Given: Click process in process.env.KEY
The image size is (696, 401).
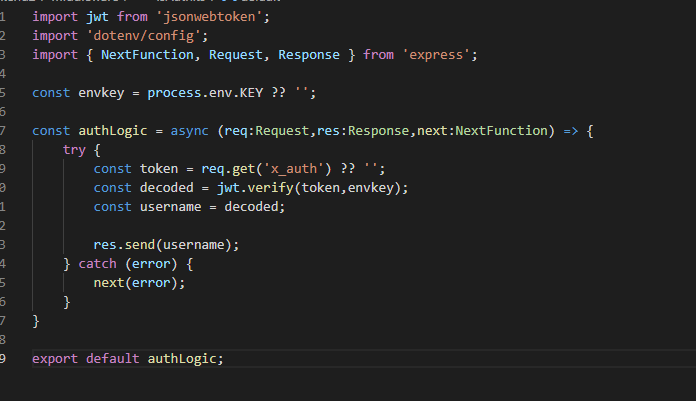Looking at the screenshot, I should click(x=174, y=93).
